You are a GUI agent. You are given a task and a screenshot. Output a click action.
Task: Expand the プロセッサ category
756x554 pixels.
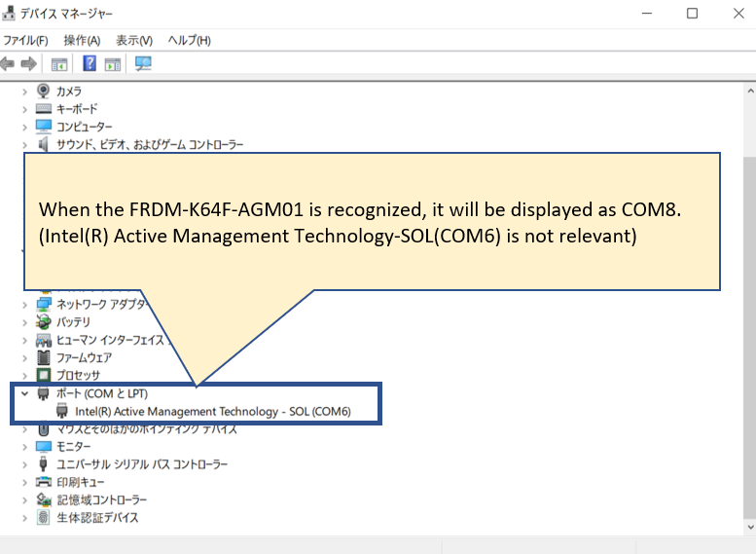click(x=24, y=376)
